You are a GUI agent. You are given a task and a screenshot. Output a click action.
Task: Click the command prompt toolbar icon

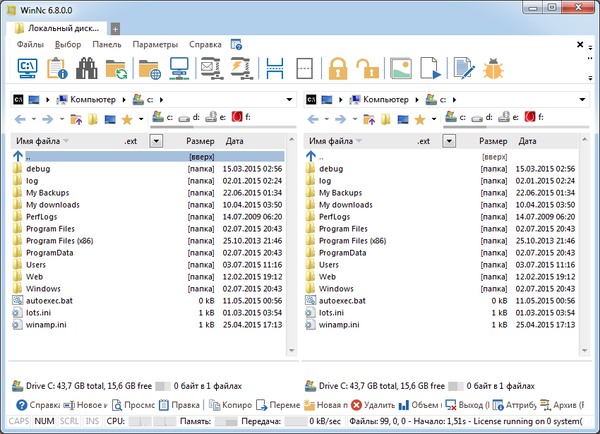click(28, 69)
